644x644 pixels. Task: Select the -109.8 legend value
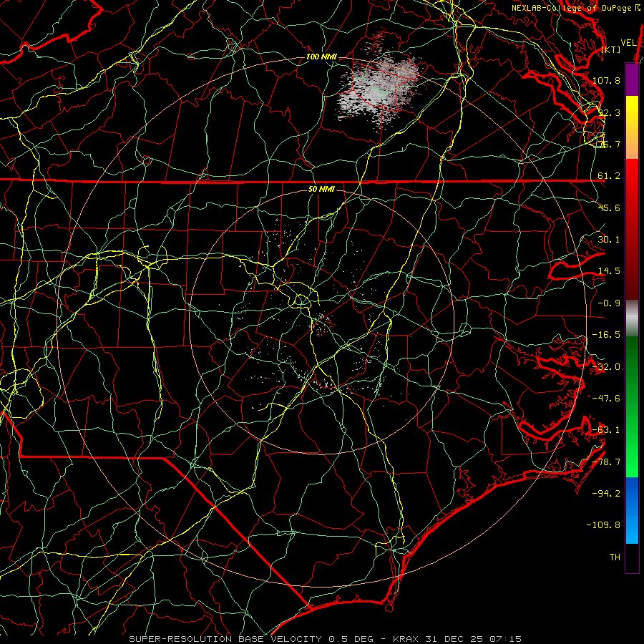tap(604, 525)
